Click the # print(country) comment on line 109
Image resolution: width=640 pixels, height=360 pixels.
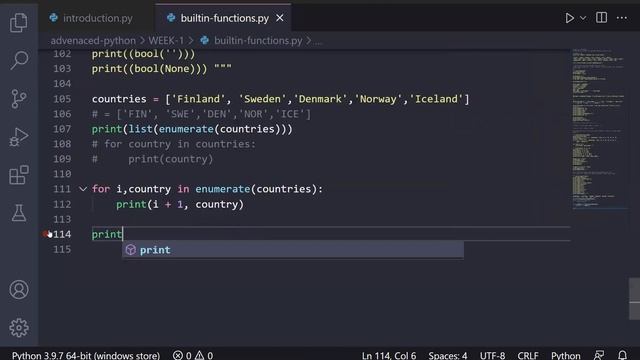click(x=152, y=159)
